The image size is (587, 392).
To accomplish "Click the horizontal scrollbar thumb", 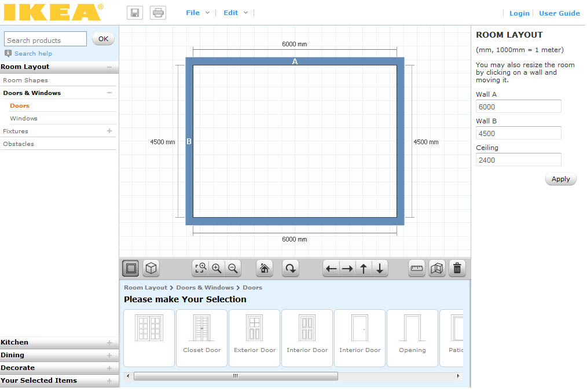I will [236, 376].
